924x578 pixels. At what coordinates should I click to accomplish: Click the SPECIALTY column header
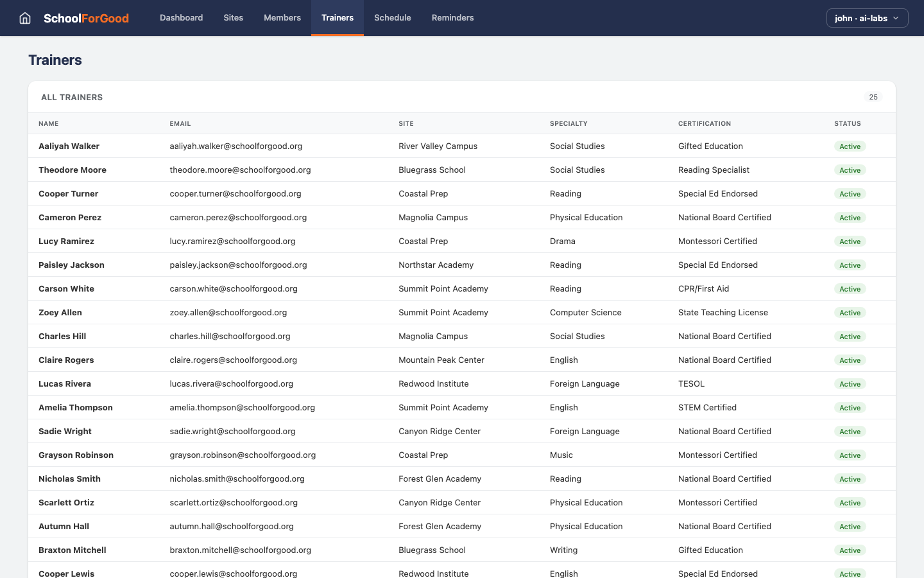(x=567, y=123)
